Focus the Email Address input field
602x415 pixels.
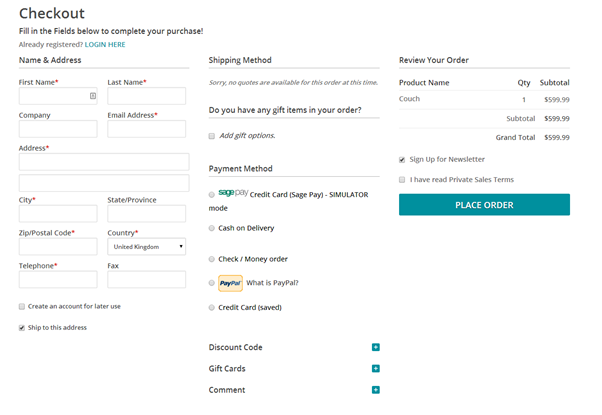tap(147, 129)
